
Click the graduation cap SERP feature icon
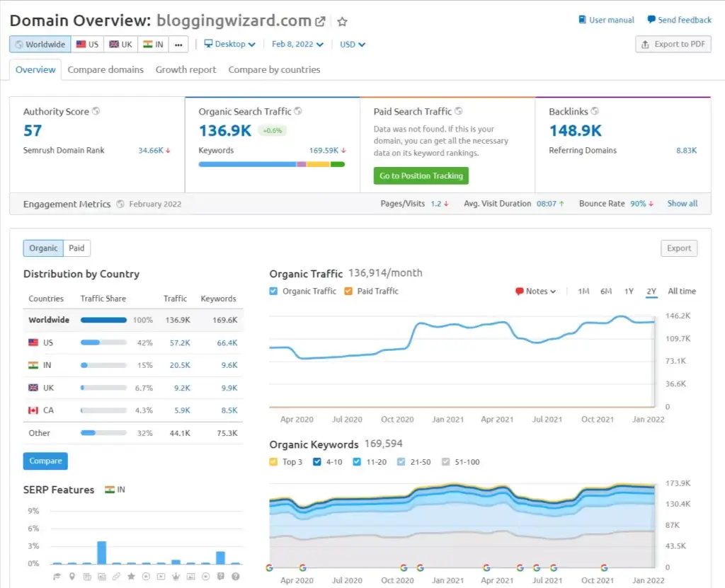coord(57,577)
